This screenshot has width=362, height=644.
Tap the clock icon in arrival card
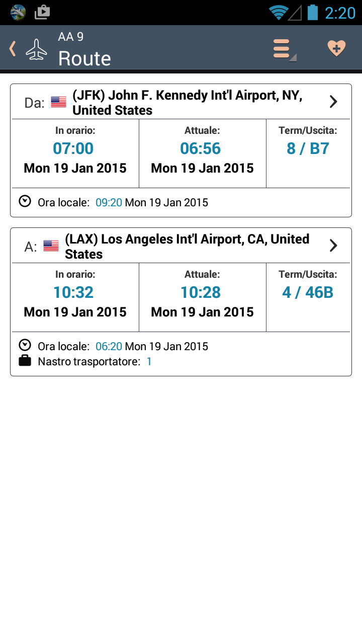[x=25, y=345]
